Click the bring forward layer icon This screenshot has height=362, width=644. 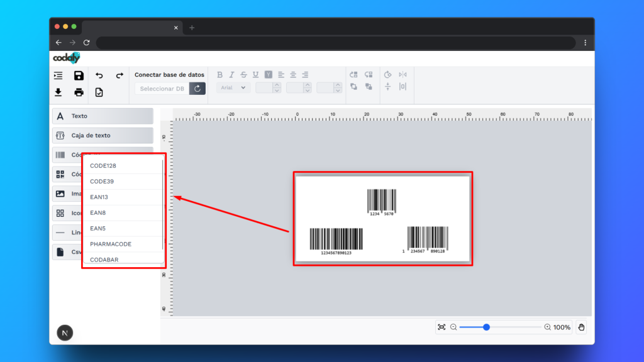click(x=353, y=75)
